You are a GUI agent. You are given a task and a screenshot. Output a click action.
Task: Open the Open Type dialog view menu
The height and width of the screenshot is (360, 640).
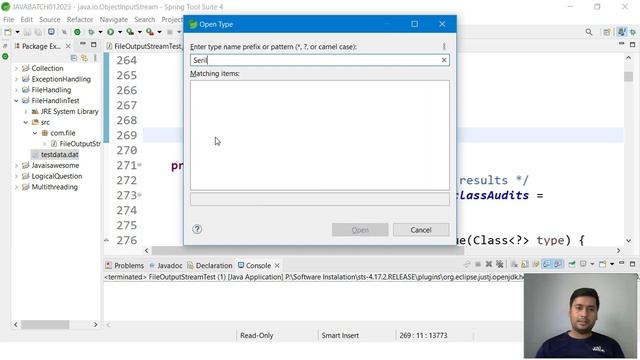444,47
